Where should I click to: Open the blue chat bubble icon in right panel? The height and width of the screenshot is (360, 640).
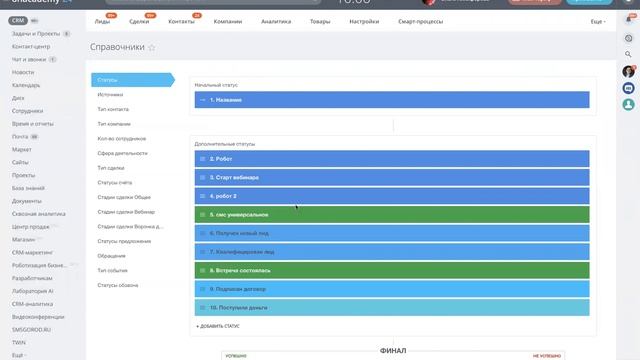(628, 88)
